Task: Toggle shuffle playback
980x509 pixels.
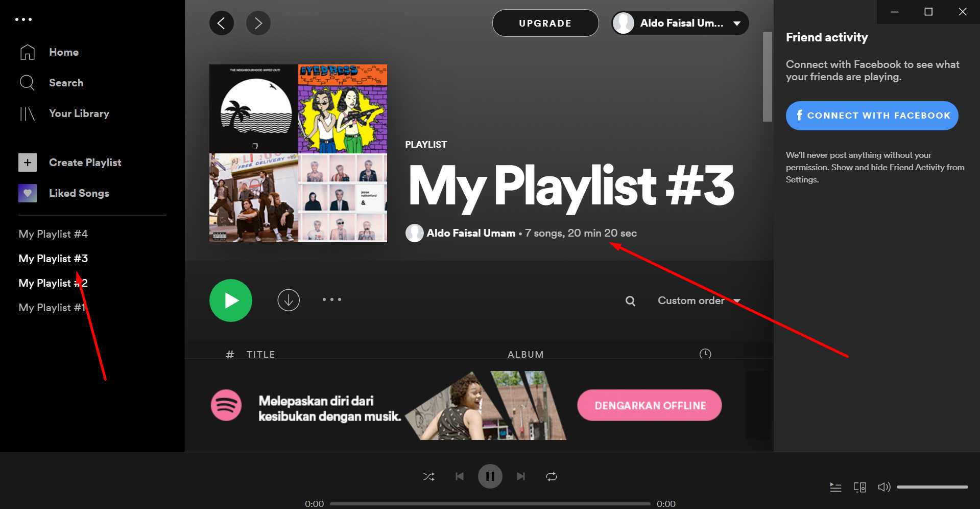Action: tap(429, 476)
